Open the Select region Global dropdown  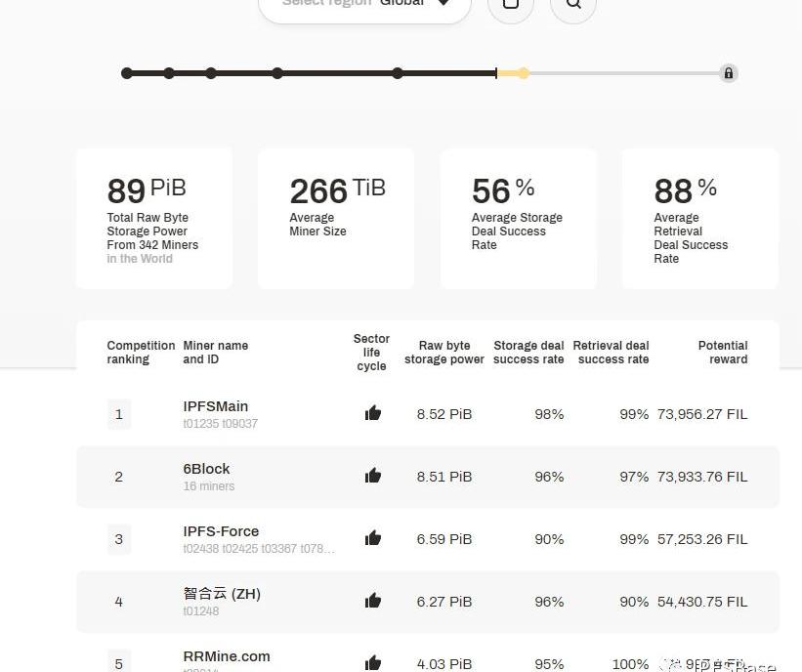[x=364, y=5]
